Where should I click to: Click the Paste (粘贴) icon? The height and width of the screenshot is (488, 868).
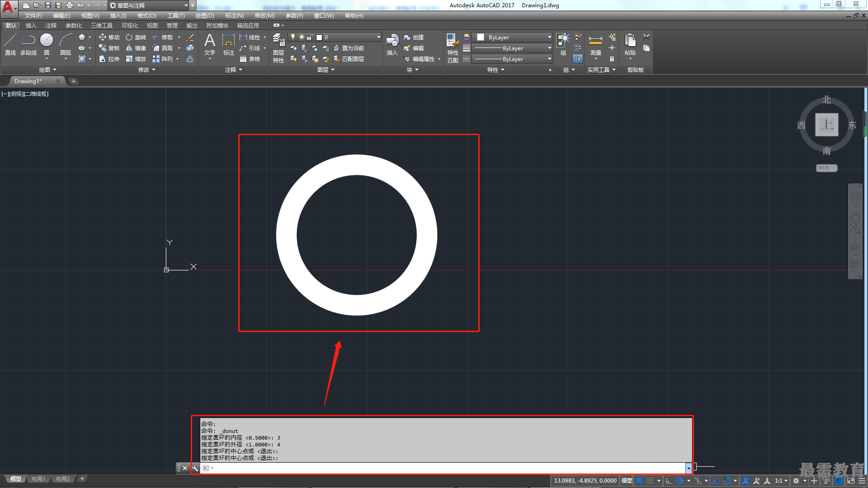click(630, 44)
